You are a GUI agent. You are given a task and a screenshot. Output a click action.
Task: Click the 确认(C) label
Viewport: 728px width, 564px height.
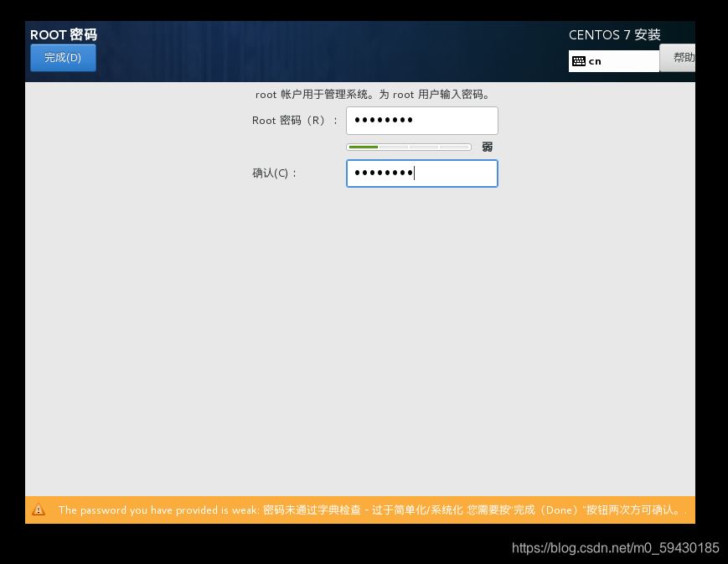(274, 173)
